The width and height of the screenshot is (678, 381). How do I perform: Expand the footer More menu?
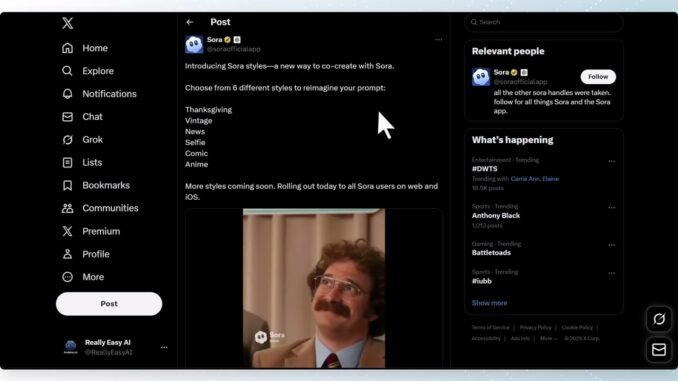[x=549, y=339]
